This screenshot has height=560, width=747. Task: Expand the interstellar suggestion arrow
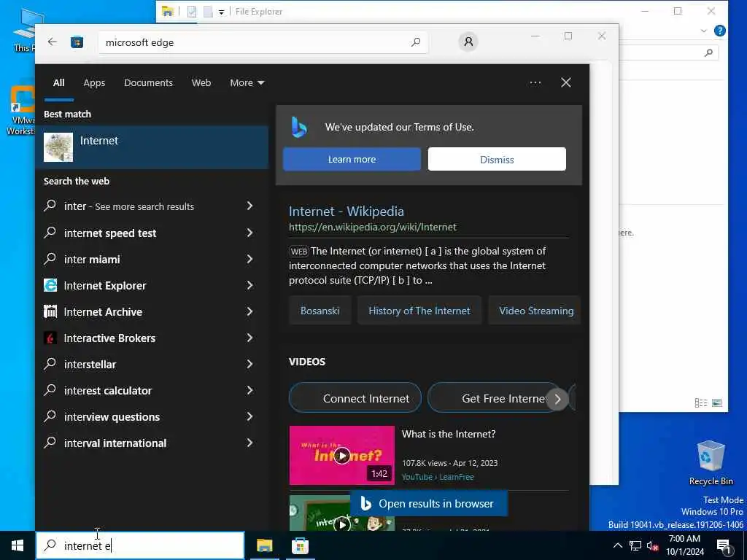(x=249, y=364)
